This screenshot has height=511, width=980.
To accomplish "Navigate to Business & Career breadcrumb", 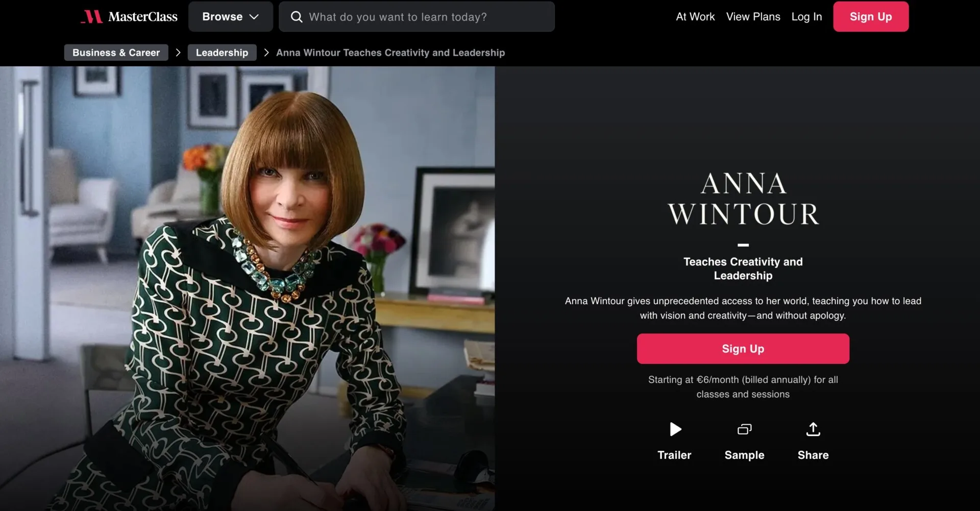I will pos(116,53).
